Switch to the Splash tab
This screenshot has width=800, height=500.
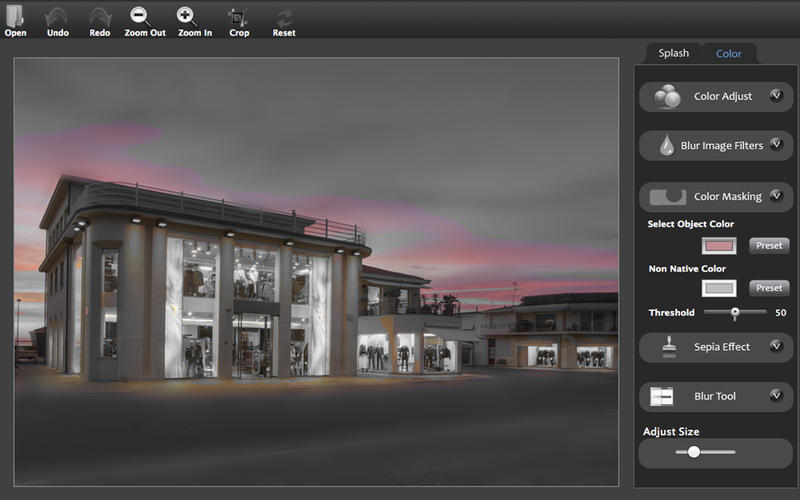tap(673, 53)
